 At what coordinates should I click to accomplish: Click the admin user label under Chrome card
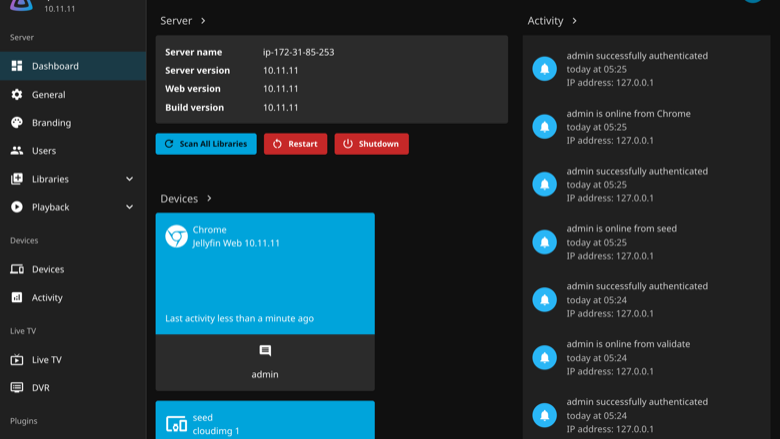pyautogui.click(x=265, y=374)
